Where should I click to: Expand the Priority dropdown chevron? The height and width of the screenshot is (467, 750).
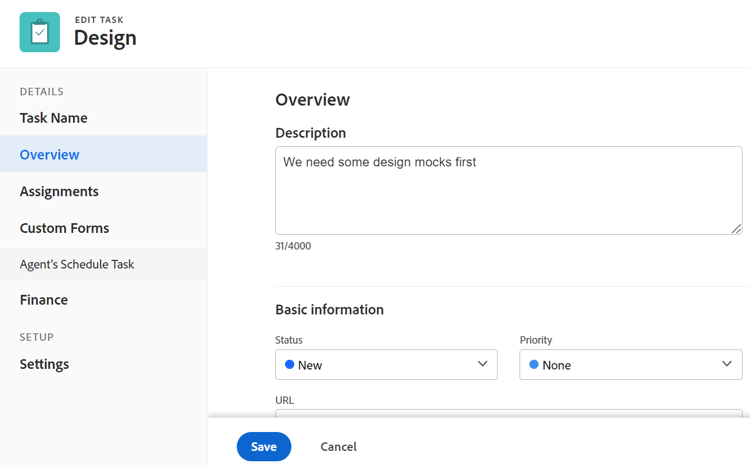pos(727,364)
